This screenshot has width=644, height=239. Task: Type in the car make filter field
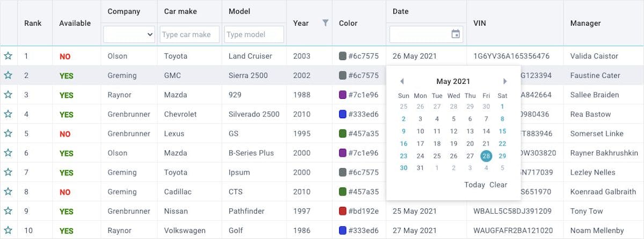click(x=189, y=34)
